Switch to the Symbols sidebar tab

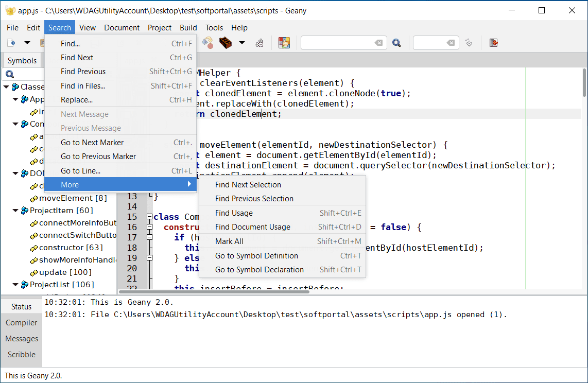point(22,61)
